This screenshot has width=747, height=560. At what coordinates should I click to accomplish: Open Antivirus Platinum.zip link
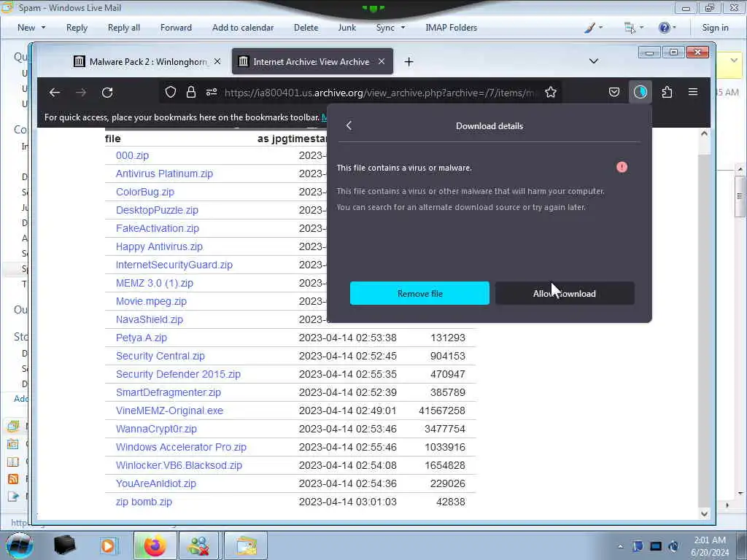[x=164, y=174]
